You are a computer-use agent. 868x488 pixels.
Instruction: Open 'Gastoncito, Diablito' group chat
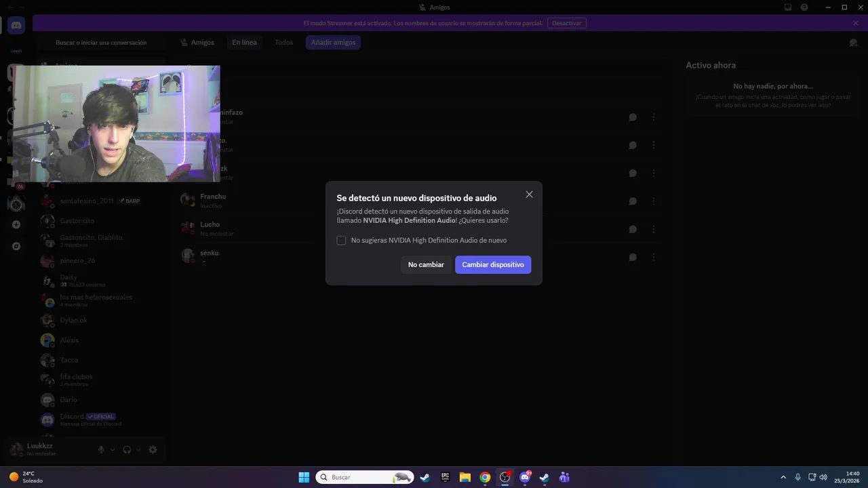point(102,241)
